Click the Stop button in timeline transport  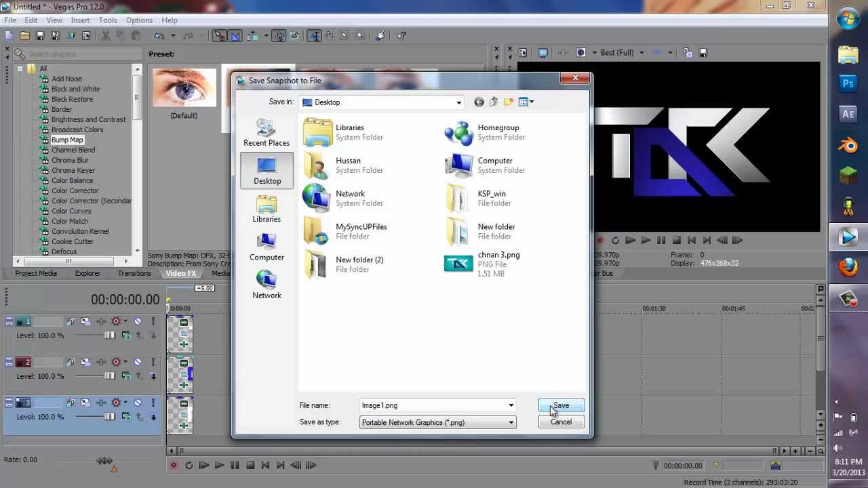coord(250,465)
